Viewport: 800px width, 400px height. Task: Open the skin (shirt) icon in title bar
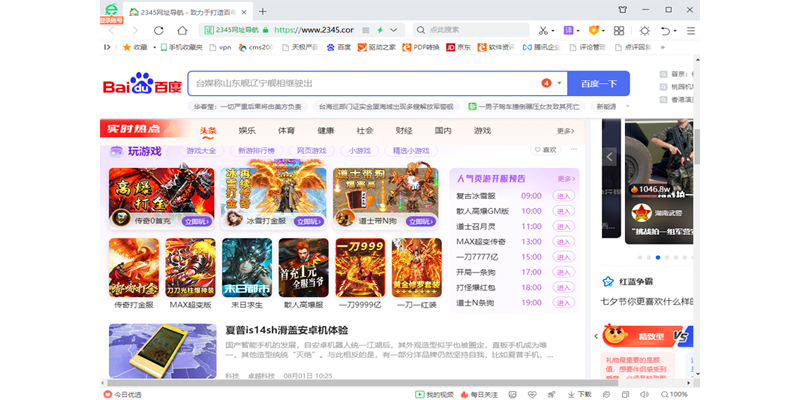click(622, 10)
